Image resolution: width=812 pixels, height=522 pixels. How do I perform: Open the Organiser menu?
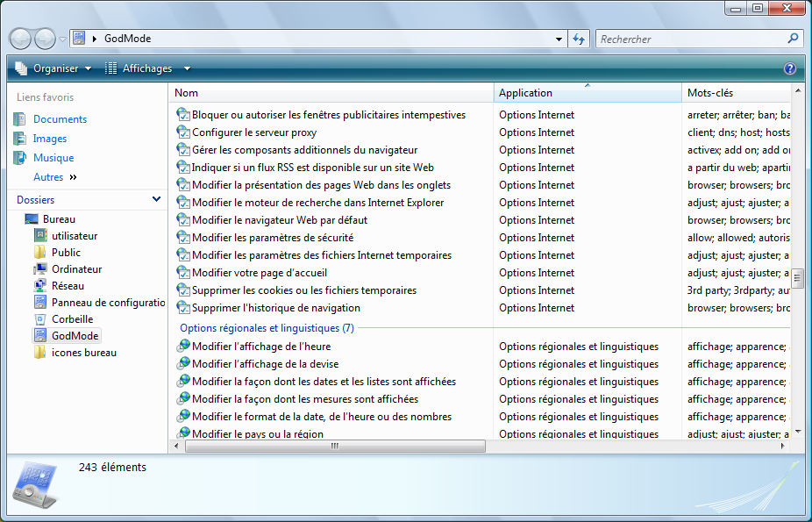click(53, 68)
